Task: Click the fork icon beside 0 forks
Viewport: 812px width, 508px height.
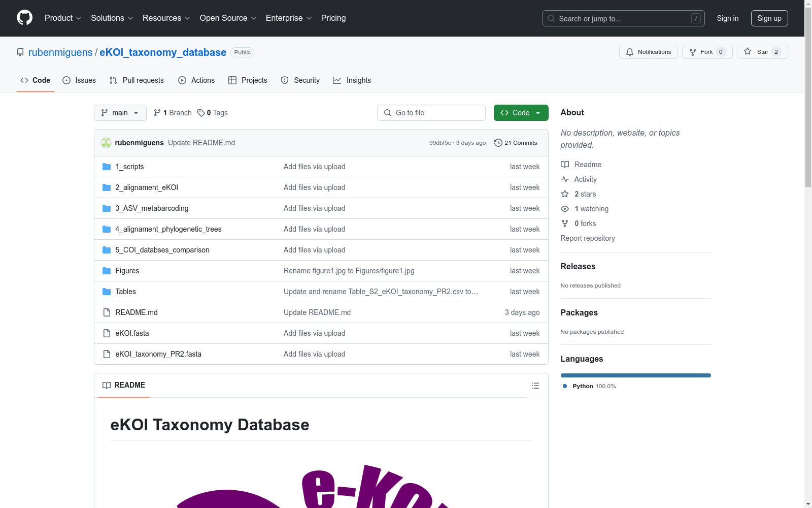Action: pos(565,224)
